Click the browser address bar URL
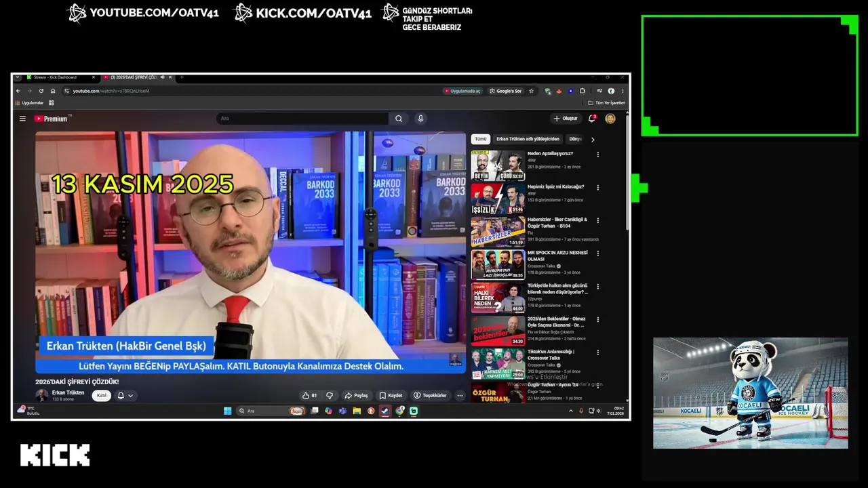Screen dimensions: 868x488 tap(111, 91)
